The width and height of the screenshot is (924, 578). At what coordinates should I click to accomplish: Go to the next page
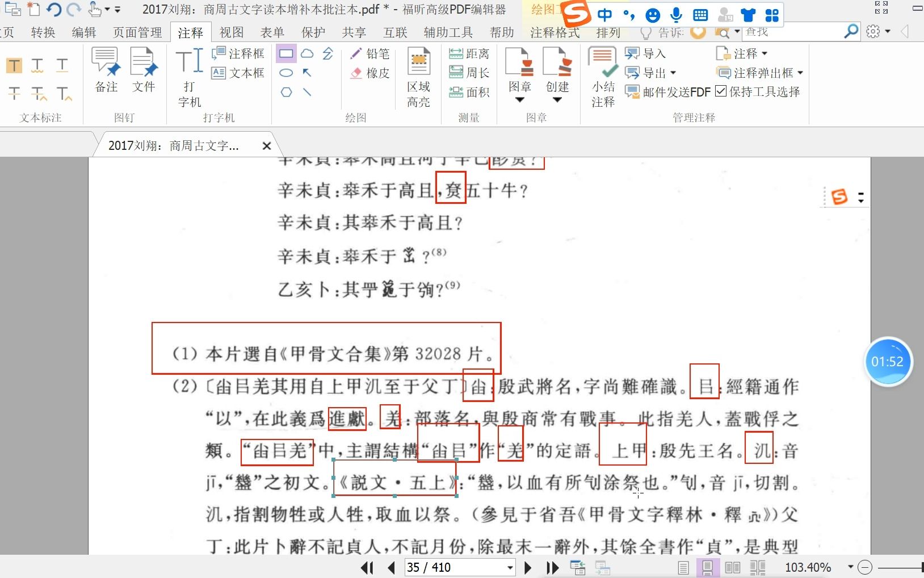point(528,567)
